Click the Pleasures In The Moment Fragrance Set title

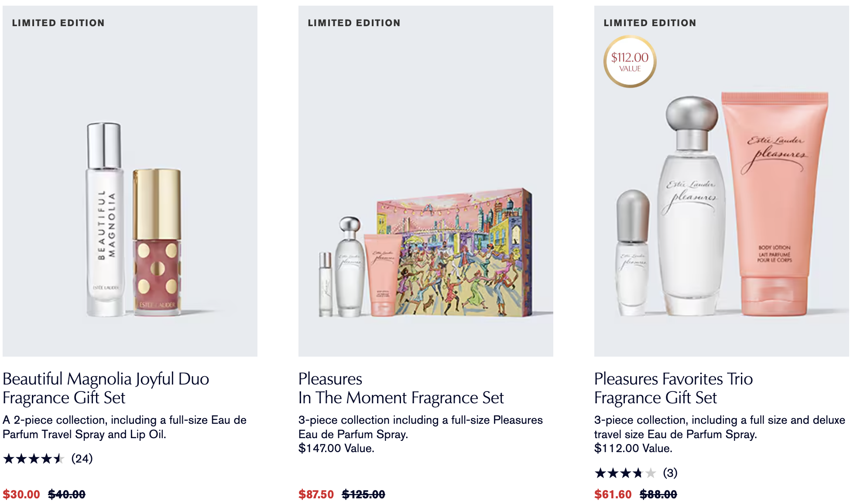pos(401,388)
